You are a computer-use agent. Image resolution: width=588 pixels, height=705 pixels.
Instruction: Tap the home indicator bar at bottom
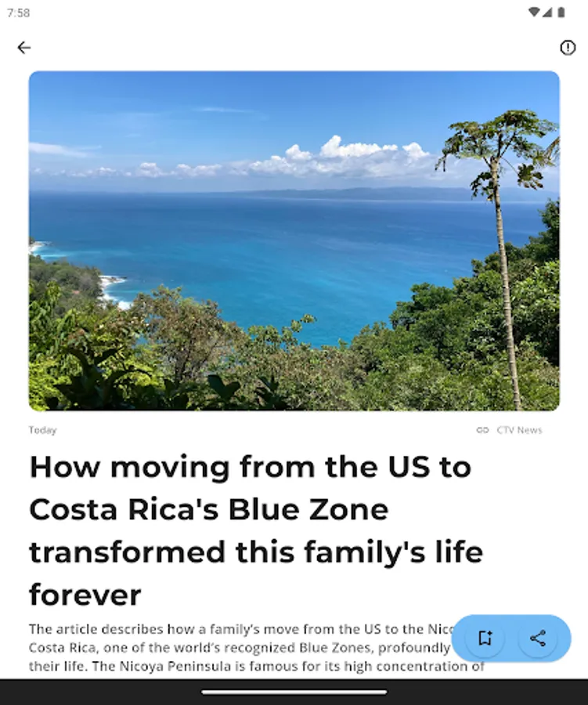(x=294, y=692)
